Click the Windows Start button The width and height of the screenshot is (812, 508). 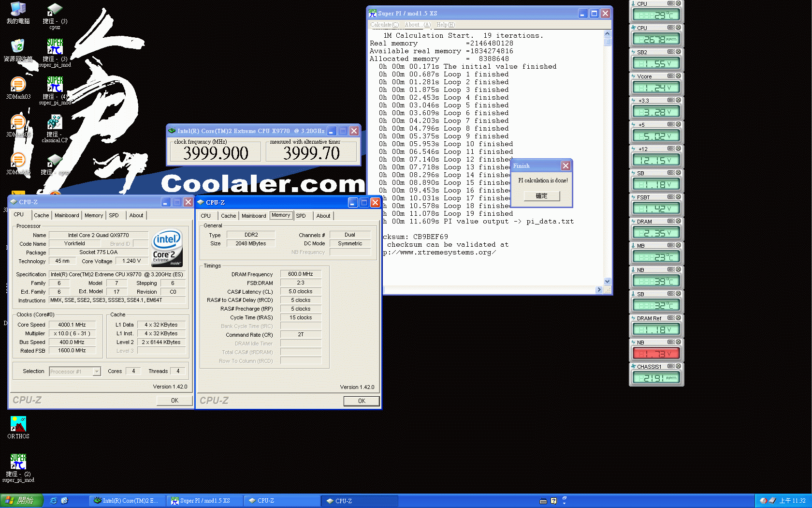click(x=21, y=501)
